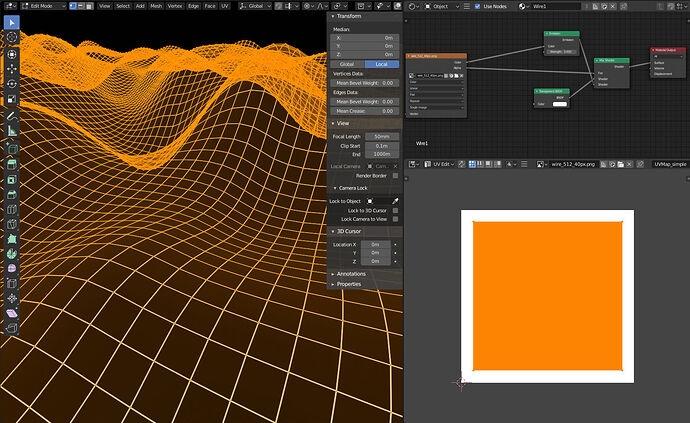
Task: Select the Poly Build tool
Action: (12, 239)
